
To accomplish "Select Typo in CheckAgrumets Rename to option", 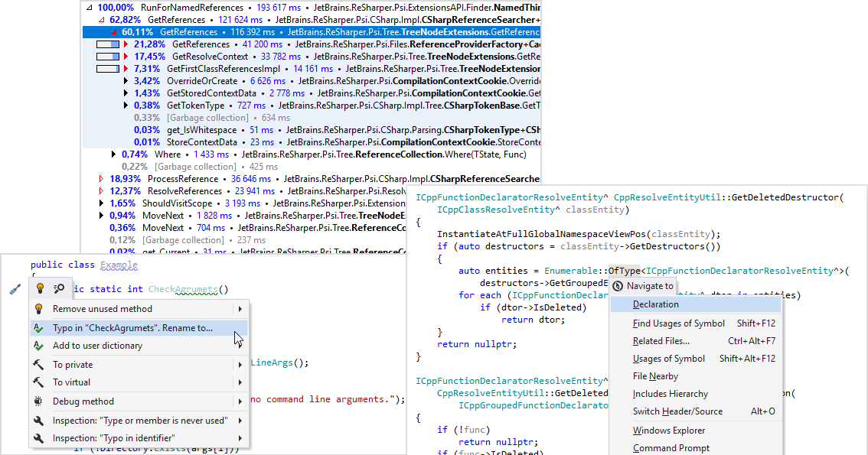I will (x=132, y=328).
